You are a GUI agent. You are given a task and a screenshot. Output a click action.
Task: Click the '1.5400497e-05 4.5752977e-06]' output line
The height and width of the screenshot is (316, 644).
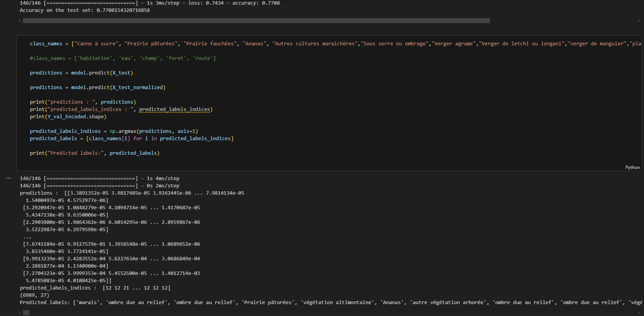[x=67, y=200]
